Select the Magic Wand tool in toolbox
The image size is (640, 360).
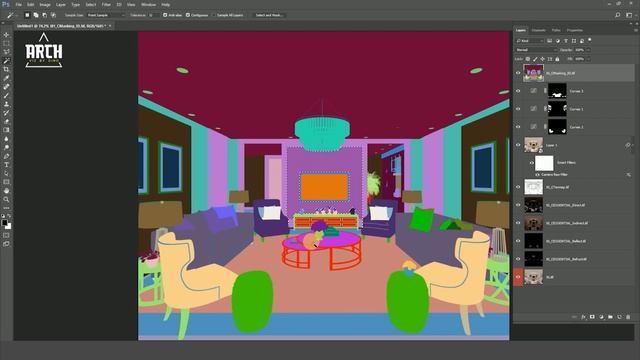(6, 60)
